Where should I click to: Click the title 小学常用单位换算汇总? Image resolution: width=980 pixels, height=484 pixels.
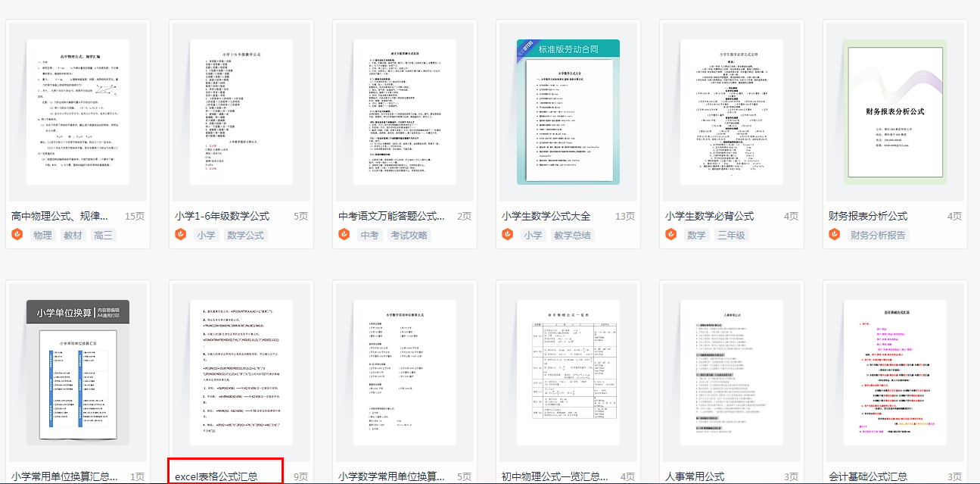pyautogui.click(x=65, y=476)
